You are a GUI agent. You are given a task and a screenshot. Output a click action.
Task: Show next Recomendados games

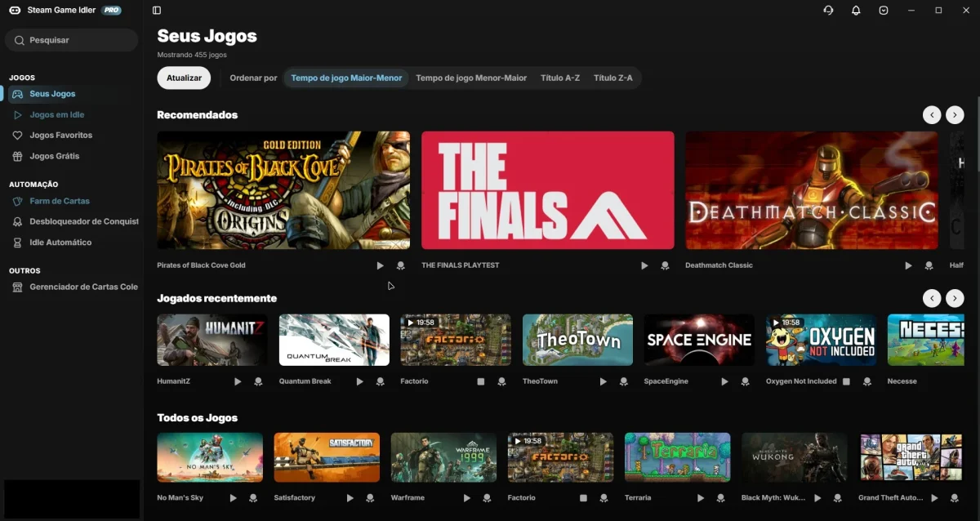pos(955,115)
